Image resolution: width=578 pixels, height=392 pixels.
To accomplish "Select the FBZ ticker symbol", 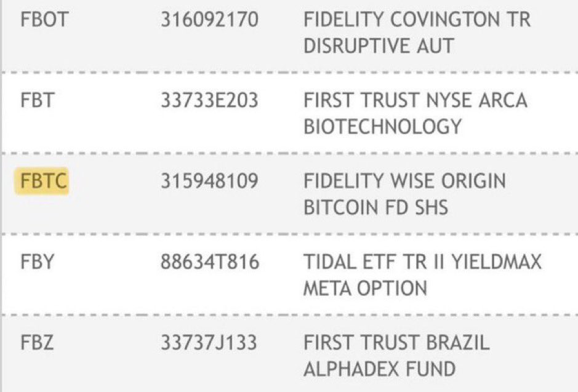I will (37, 343).
